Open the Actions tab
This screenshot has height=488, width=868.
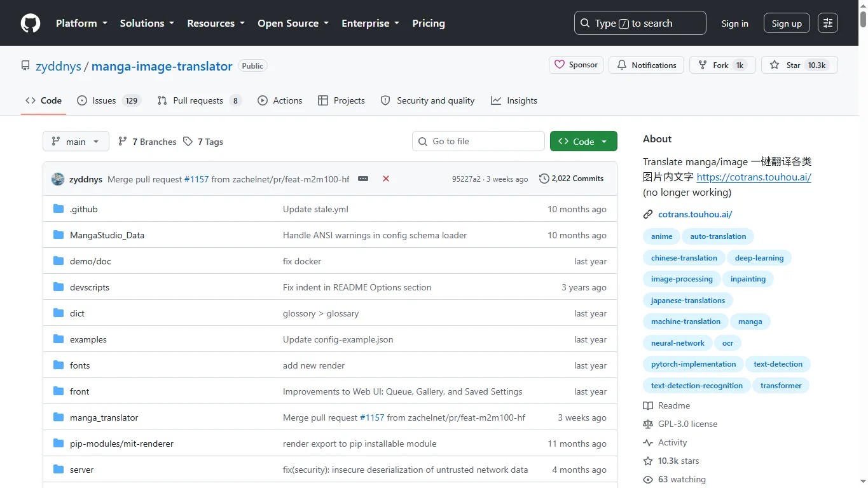280,100
